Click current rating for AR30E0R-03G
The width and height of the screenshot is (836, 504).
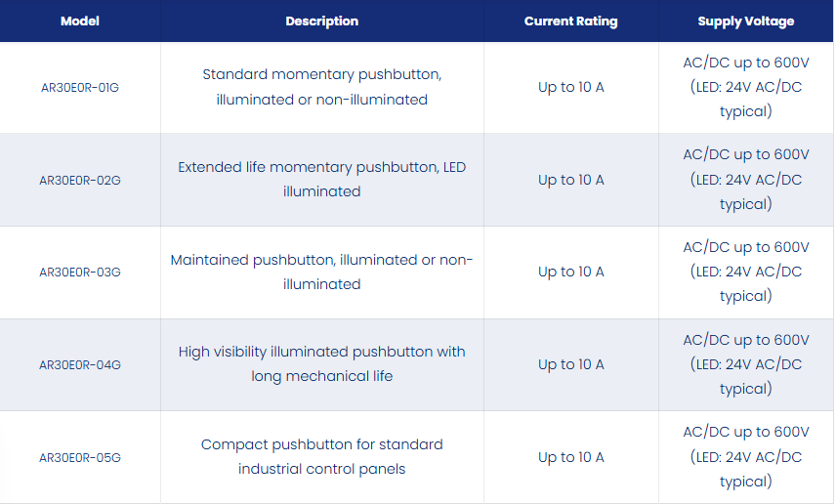click(571, 272)
